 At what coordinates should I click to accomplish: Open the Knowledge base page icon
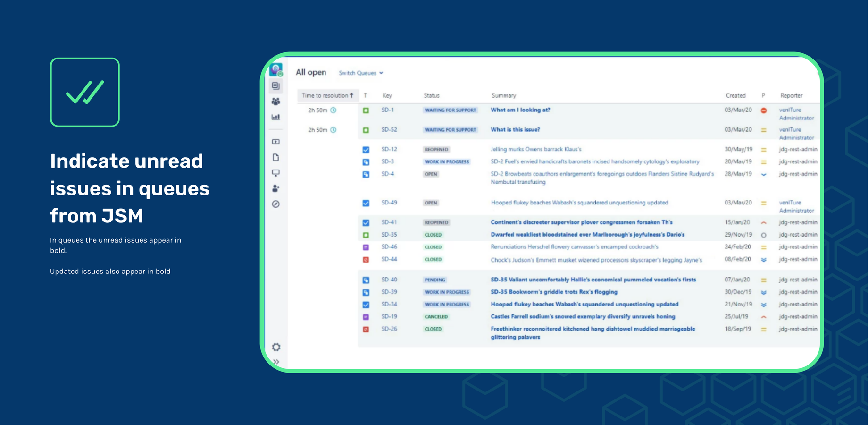276,157
